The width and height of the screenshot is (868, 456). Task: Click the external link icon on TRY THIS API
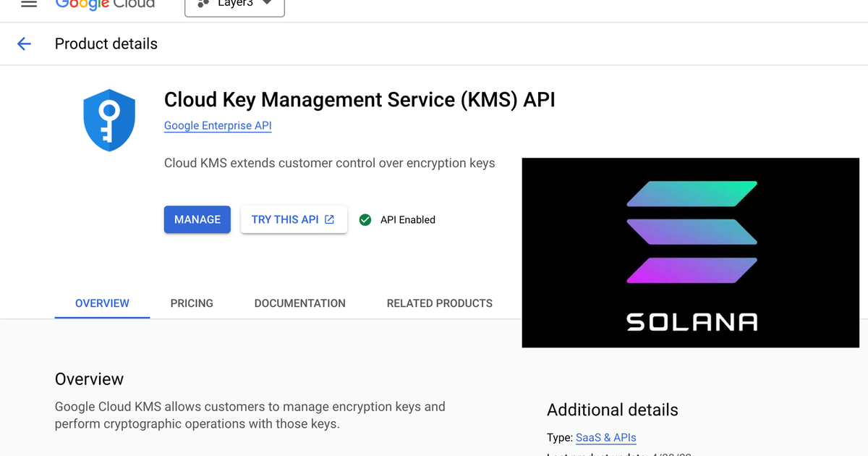tap(329, 219)
